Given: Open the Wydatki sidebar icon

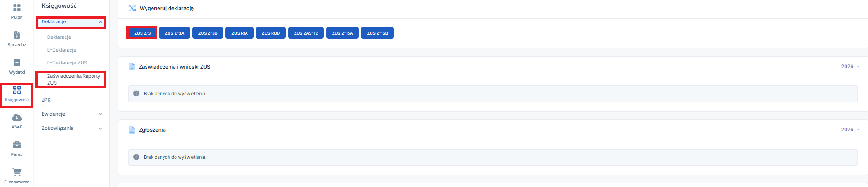Looking at the screenshot, I should (17, 63).
